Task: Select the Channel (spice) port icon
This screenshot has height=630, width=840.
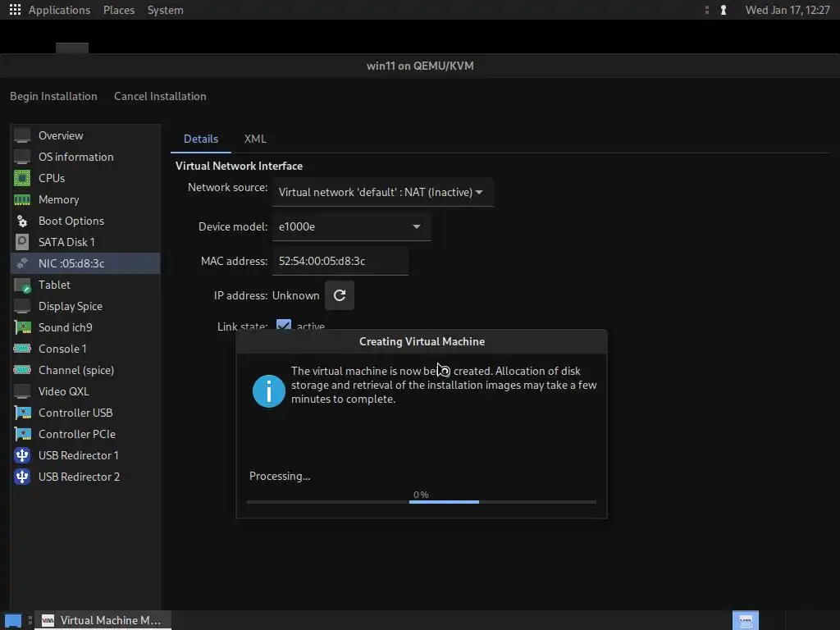Action: (x=22, y=370)
